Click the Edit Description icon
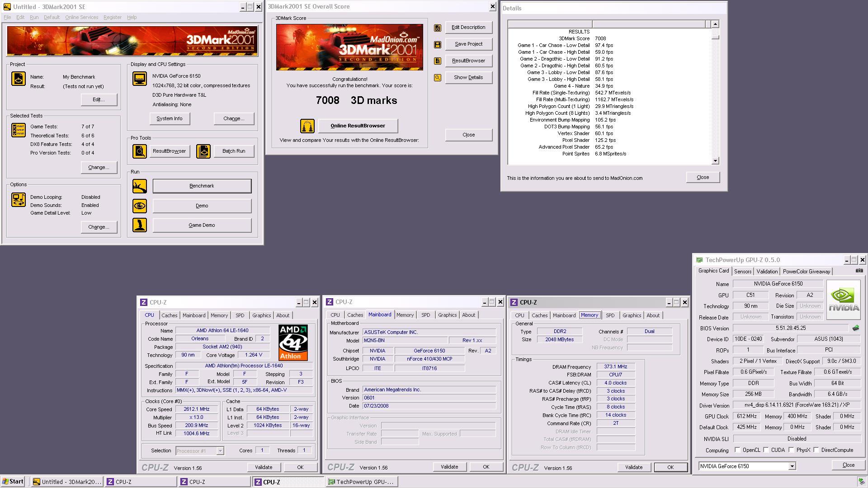 pos(437,28)
